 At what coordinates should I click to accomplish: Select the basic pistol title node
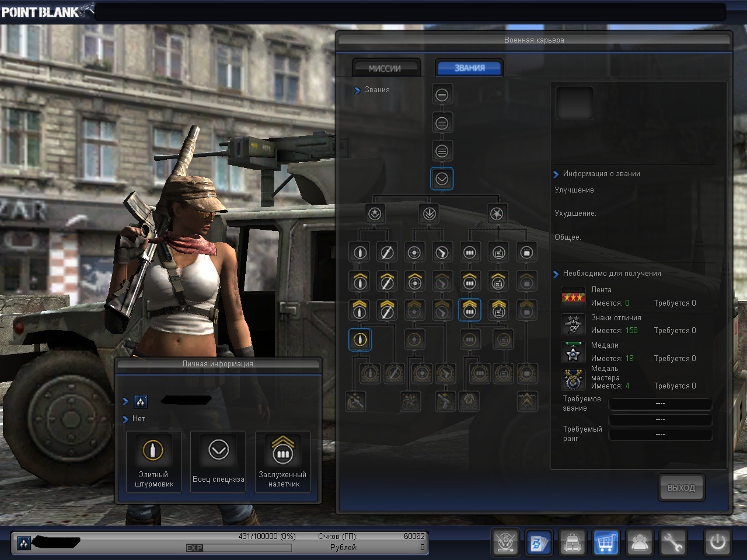(442, 253)
